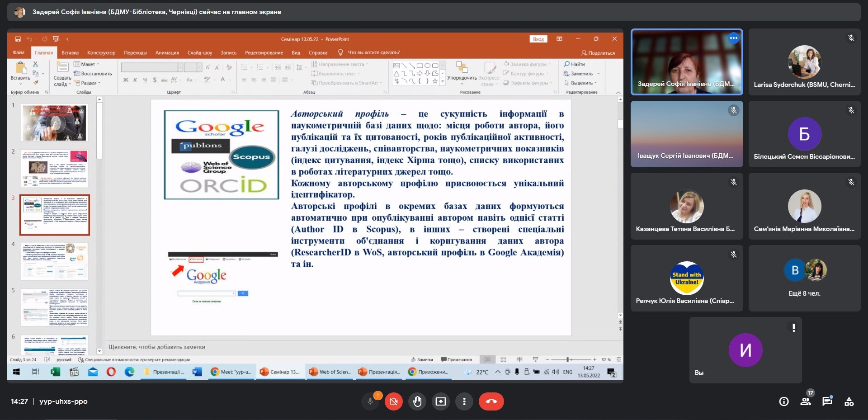Raise hand in Meet
868x420 pixels.
[417, 401]
